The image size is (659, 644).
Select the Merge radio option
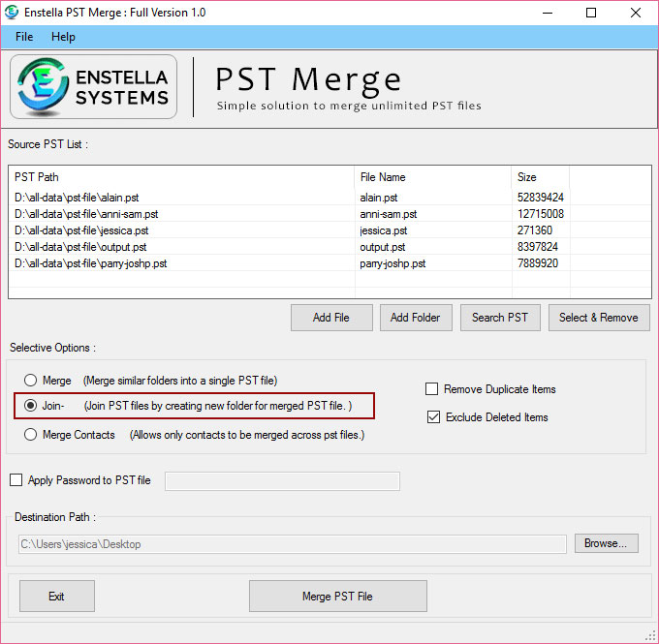pos(32,381)
